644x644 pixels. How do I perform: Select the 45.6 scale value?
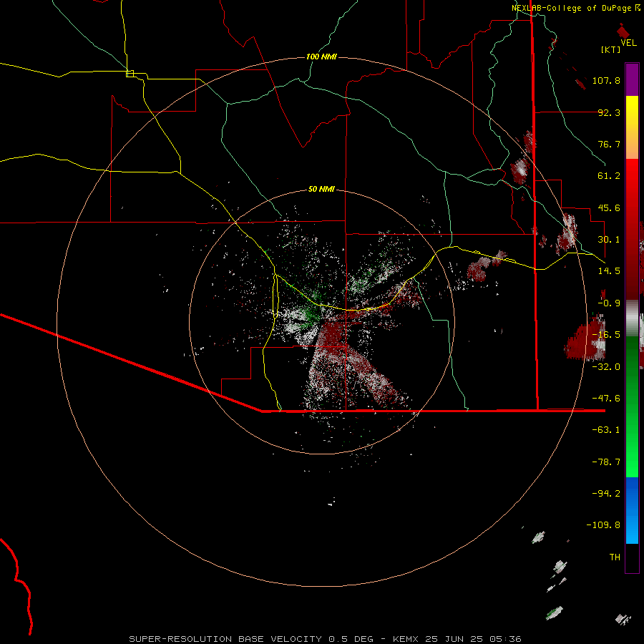tap(609, 208)
